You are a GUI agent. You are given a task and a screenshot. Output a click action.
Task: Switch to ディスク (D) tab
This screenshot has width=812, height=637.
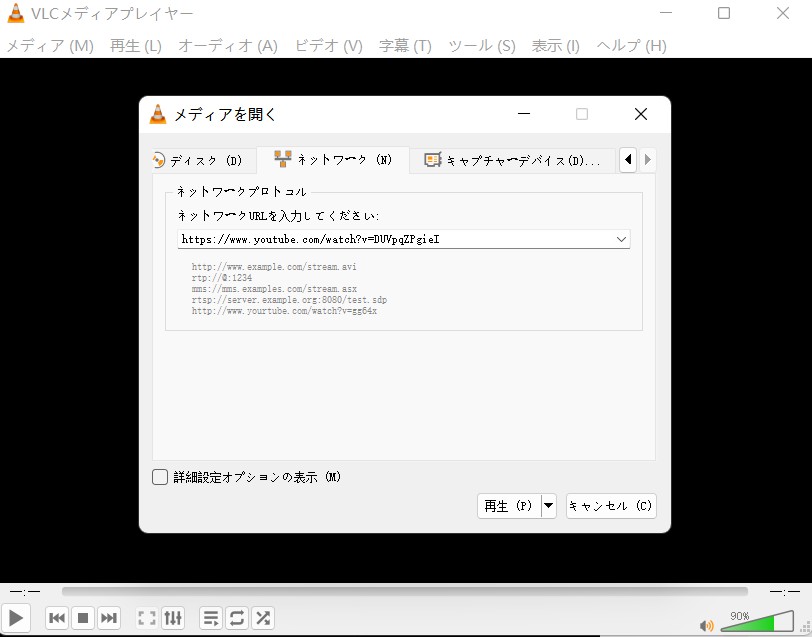point(203,161)
